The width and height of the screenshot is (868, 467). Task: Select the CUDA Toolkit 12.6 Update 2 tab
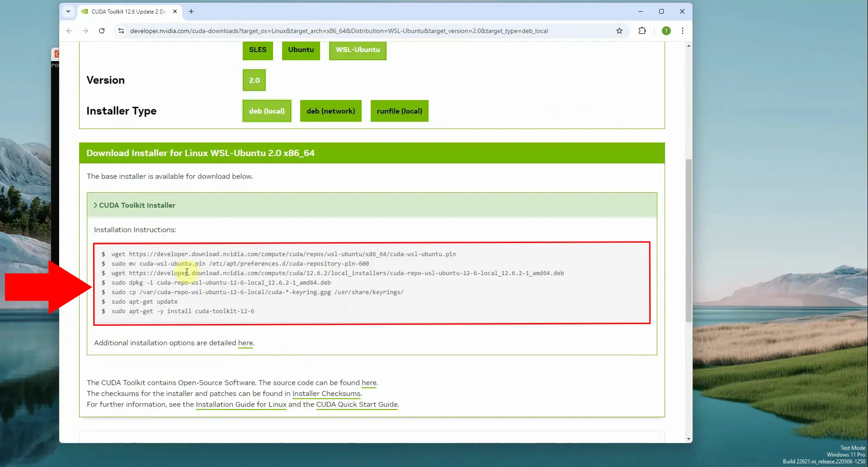tap(129, 11)
